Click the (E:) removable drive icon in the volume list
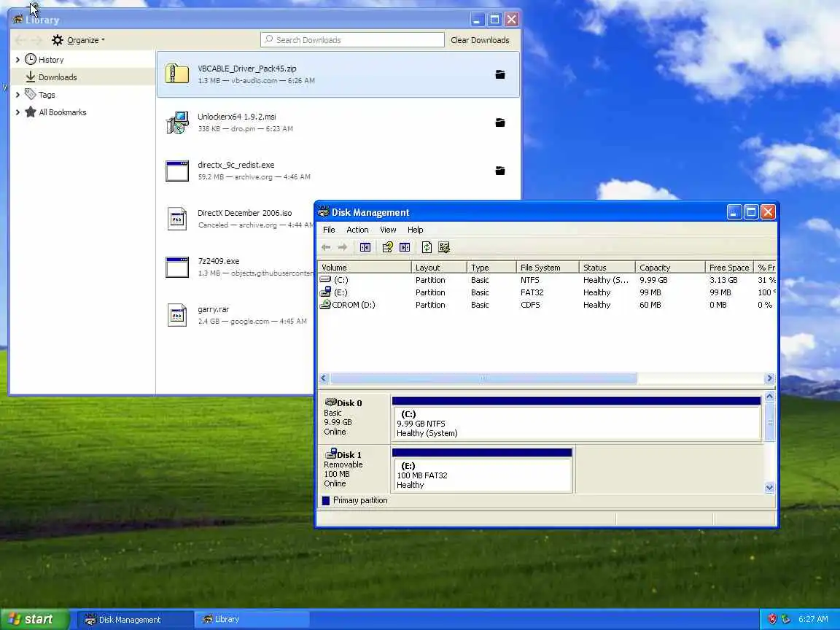Viewport: 840px width, 630px height. pyautogui.click(x=325, y=292)
